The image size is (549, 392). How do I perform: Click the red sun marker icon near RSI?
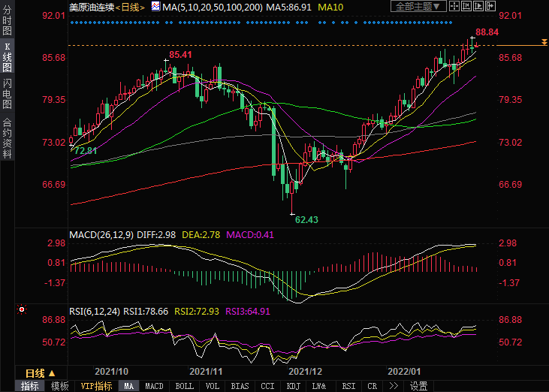coord(22,309)
